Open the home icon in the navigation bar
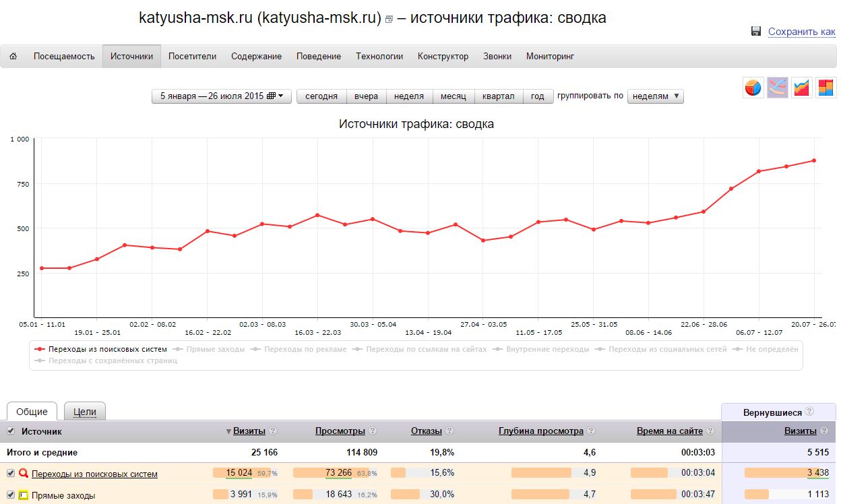The image size is (841, 504). tap(11, 56)
